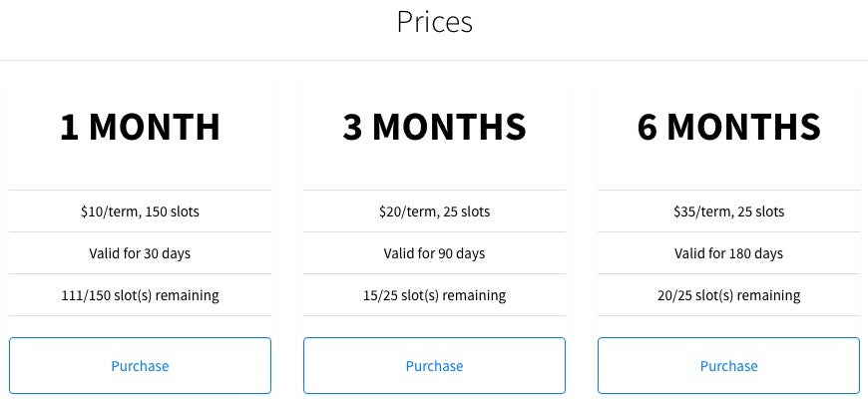Click the 15/25 slot(s) remaining text
The height and width of the screenshot is (404, 868).
click(434, 295)
